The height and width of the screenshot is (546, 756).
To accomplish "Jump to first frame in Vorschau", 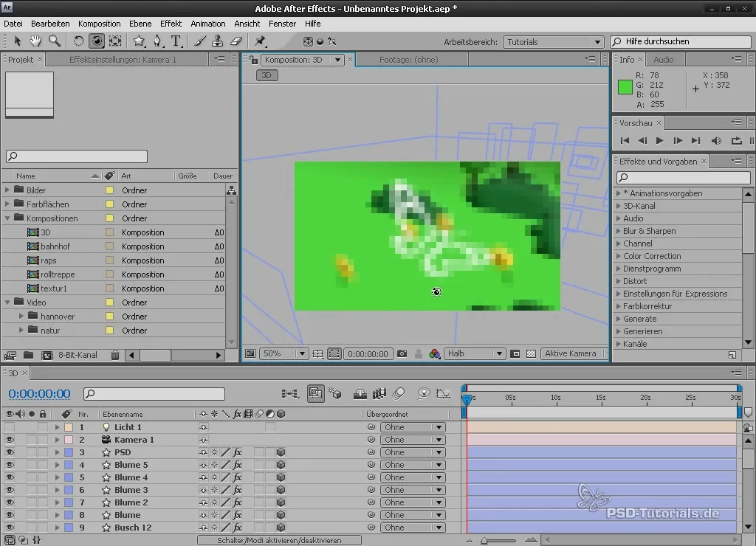I will [x=625, y=141].
